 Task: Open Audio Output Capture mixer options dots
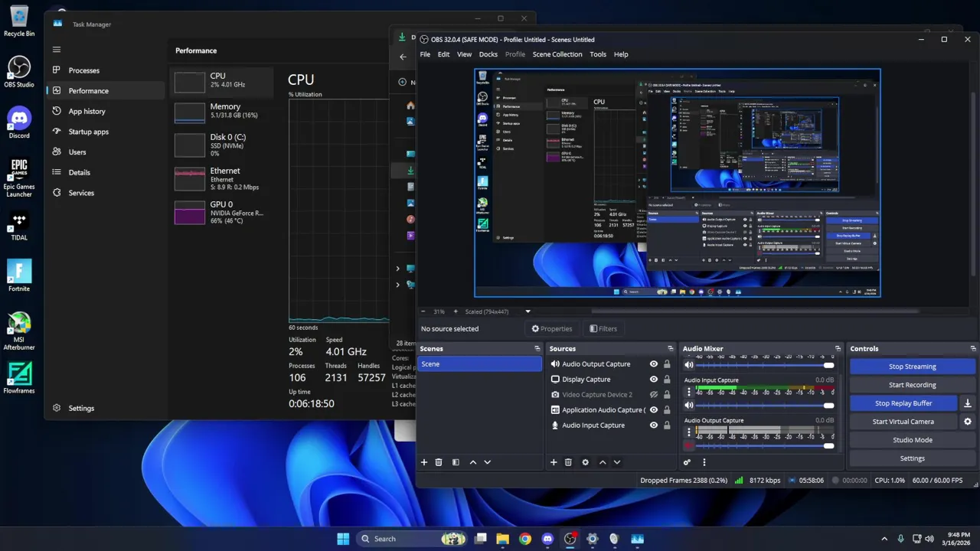(x=689, y=432)
